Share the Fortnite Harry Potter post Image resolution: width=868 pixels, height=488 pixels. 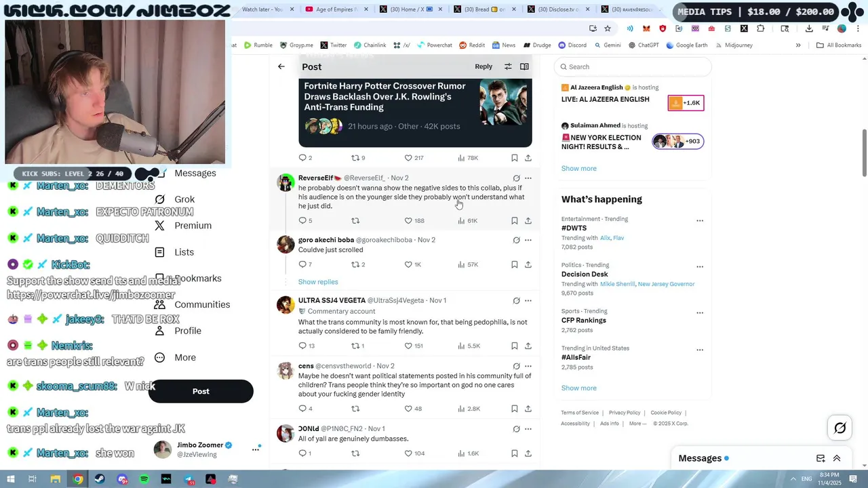528,158
